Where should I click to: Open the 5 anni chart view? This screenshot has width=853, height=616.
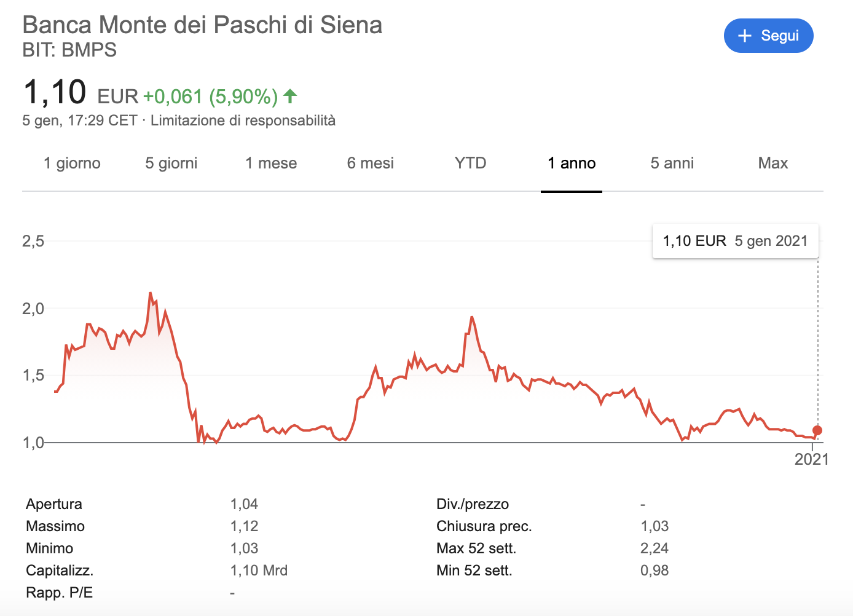point(672,163)
